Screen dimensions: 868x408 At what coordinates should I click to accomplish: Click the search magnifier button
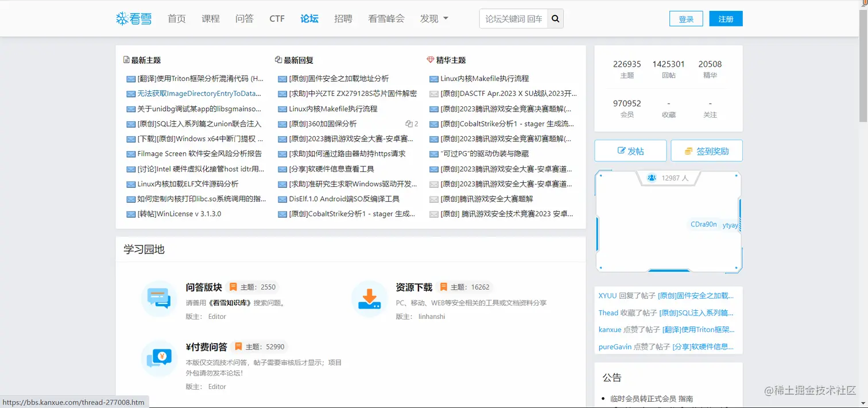pyautogui.click(x=555, y=18)
